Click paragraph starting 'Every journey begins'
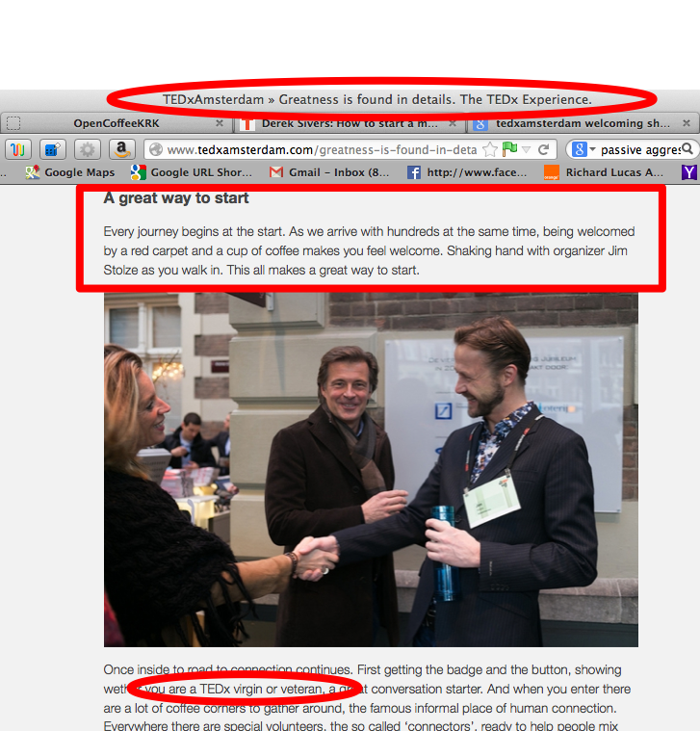This screenshot has height=731, width=700. click(x=370, y=250)
